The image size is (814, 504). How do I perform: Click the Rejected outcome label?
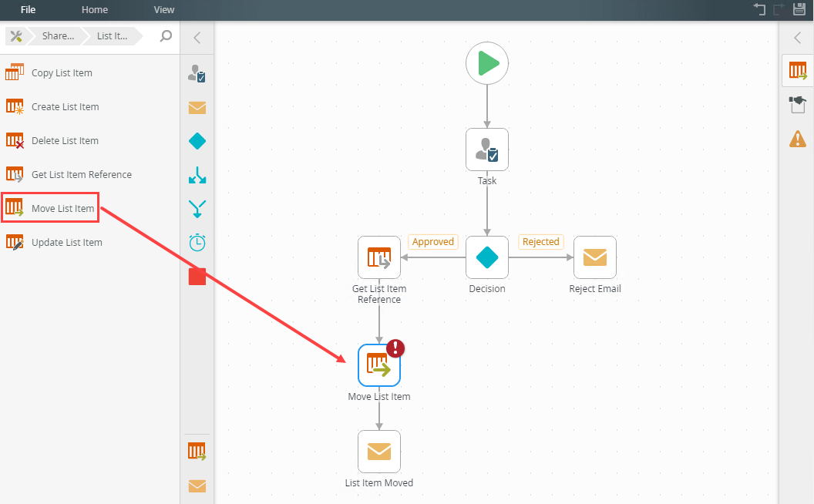pyautogui.click(x=541, y=242)
